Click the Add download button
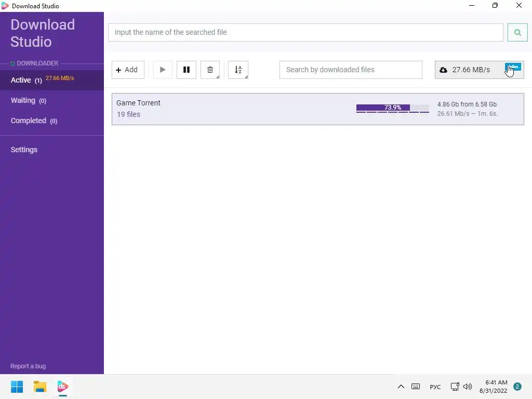This screenshot has height=399, width=532. click(x=128, y=70)
